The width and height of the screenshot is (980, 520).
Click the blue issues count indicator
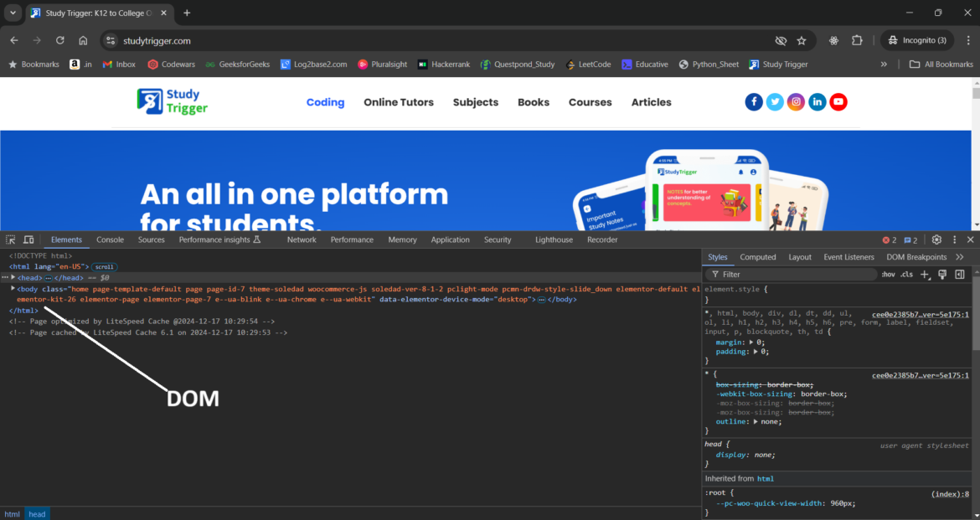point(910,240)
